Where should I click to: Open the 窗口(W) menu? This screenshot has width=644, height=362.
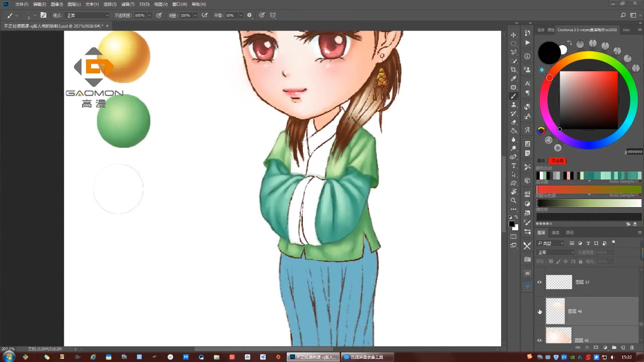pos(180,4)
